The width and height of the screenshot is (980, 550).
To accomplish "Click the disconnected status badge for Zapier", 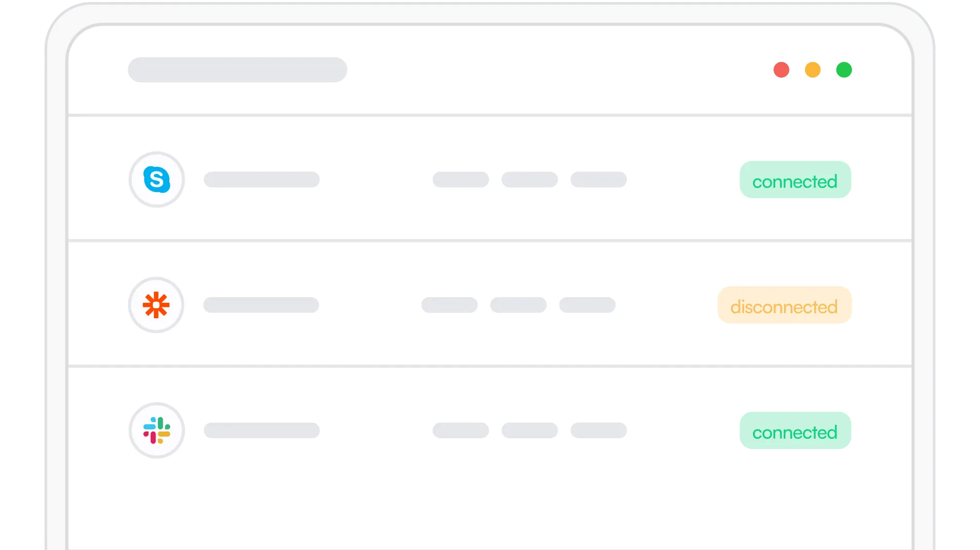I will [x=784, y=305].
